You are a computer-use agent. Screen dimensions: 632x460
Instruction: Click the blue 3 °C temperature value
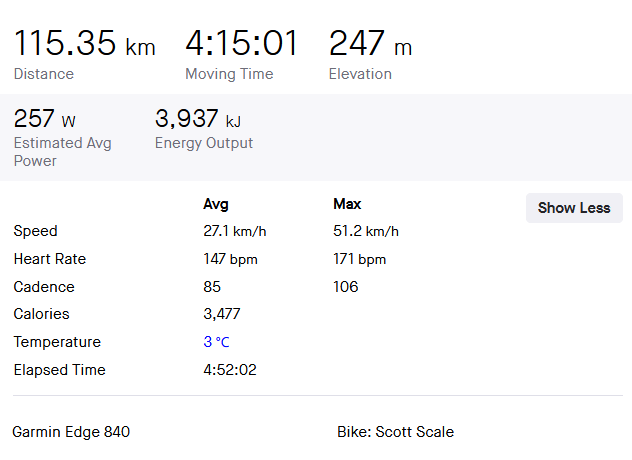[x=216, y=342]
